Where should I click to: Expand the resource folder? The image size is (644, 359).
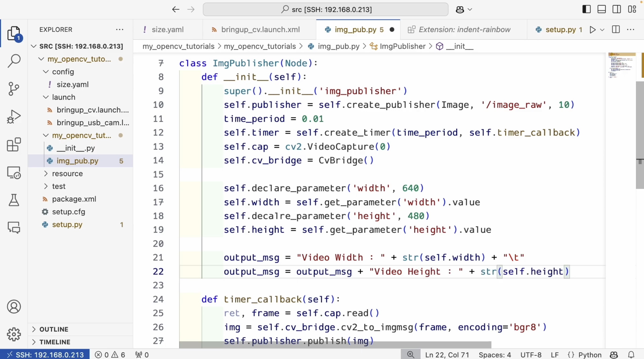[x=67, y=174]
